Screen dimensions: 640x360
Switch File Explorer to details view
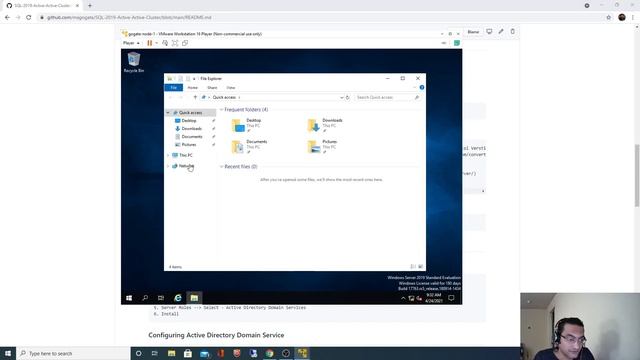(413, 267)
